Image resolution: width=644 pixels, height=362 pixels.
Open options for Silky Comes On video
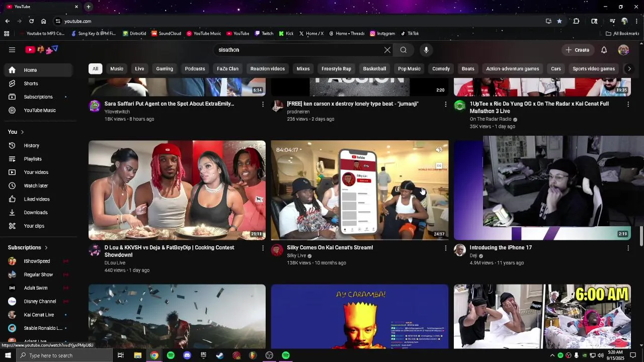click(x=445, y=248)
